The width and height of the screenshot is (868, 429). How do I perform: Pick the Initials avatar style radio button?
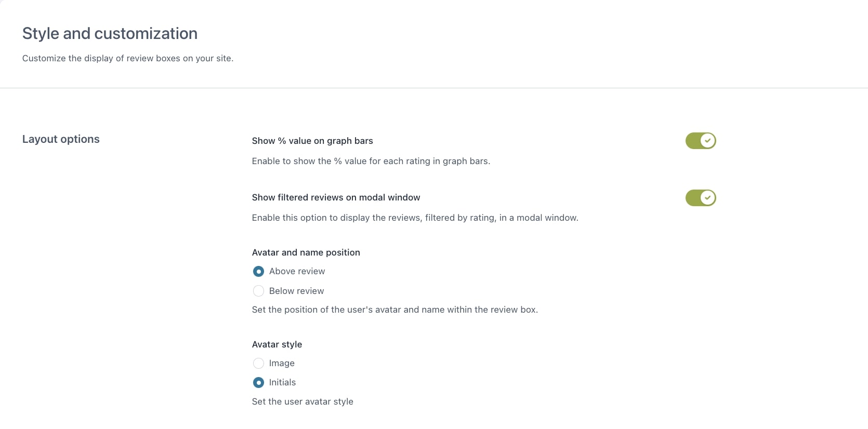(x=258, y=383)
